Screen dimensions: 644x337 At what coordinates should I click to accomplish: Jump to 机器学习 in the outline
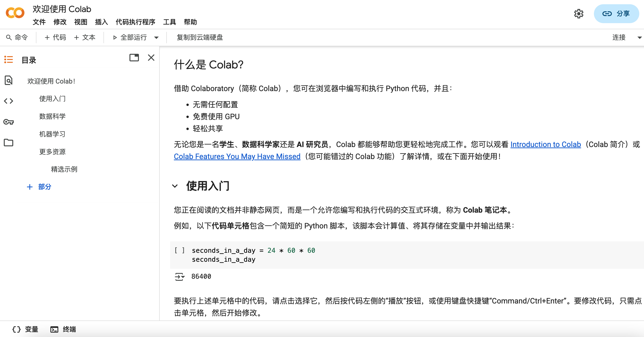[x=52, y=134]
